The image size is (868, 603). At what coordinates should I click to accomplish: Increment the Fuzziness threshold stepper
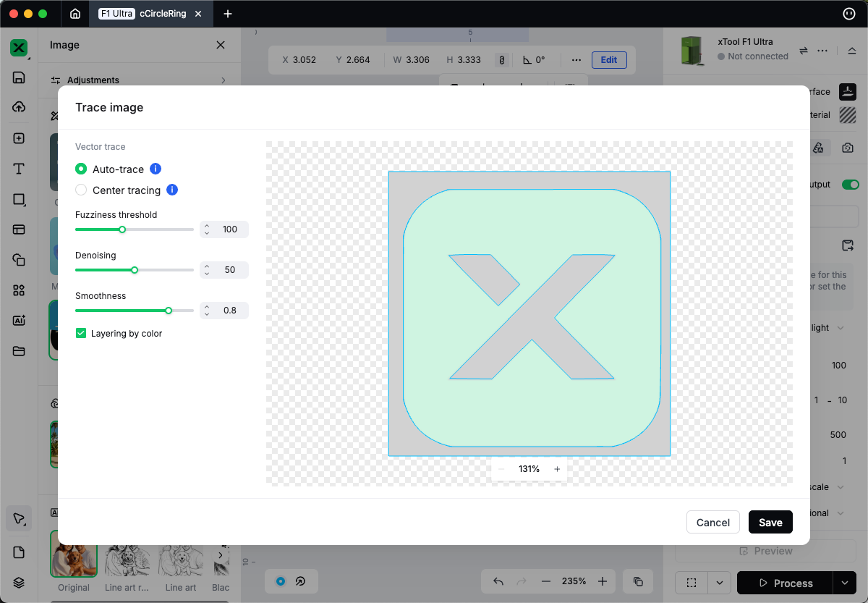coord(207,226)
